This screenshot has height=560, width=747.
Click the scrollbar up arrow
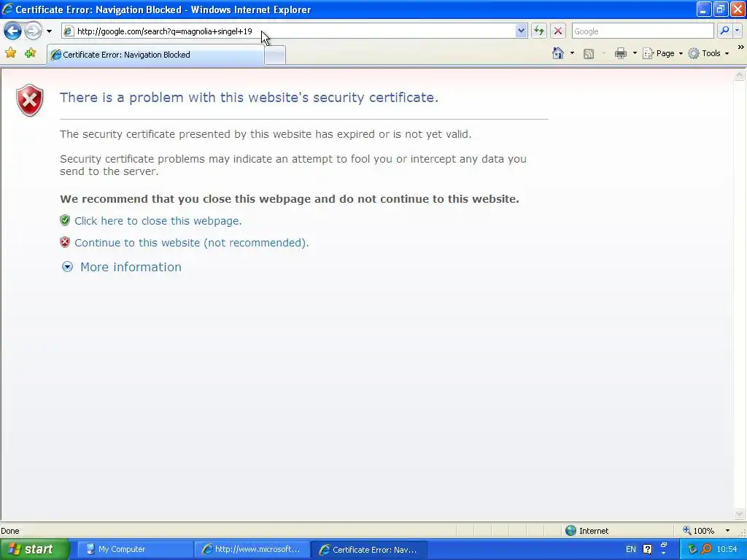pyautogui.click(x=740, y=75)
